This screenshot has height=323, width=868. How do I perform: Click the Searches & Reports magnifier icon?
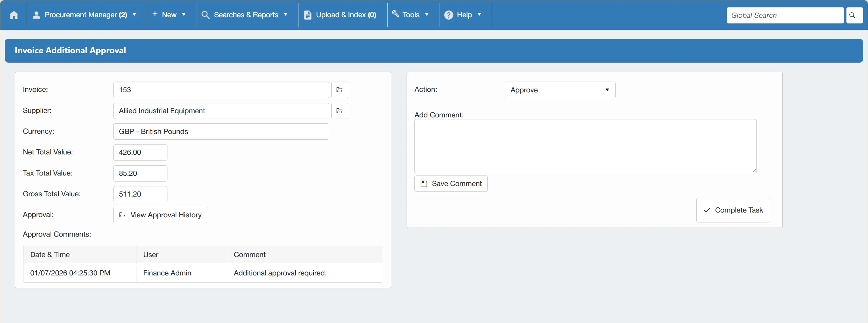click(205, 15)
